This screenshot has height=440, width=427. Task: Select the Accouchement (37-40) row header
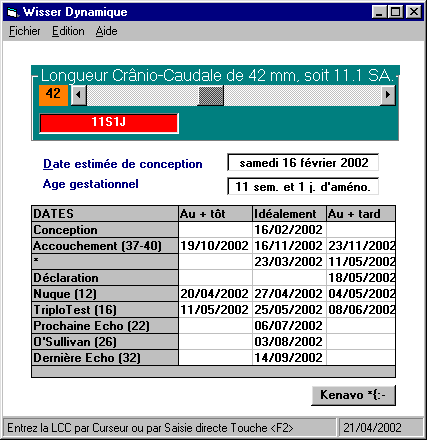105,246
